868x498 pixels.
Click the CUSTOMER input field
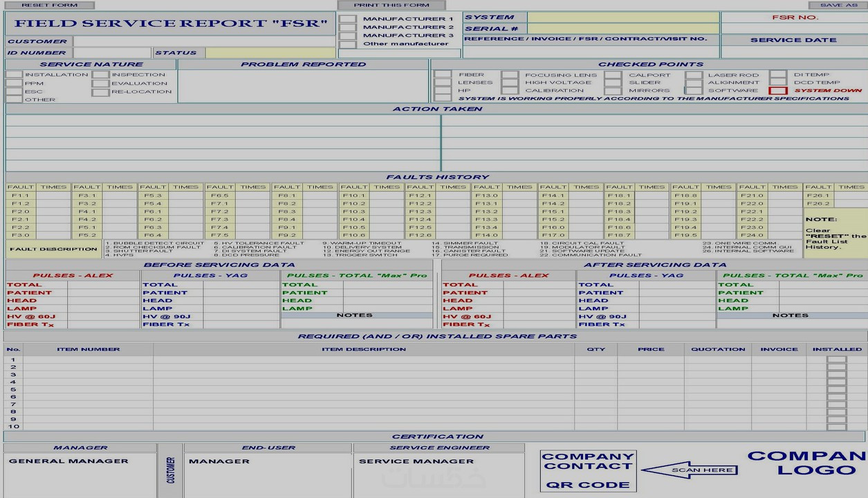click(x=205, y=41)
